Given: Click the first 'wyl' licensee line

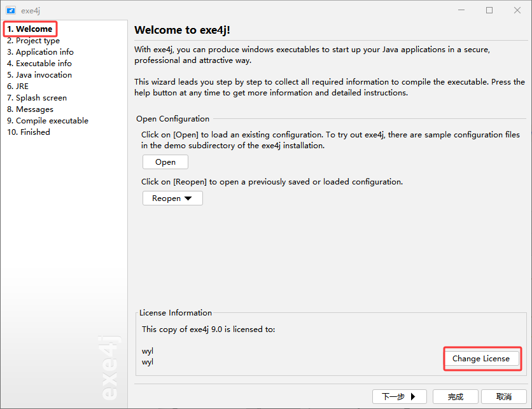Looking at the screenshot, I should coord(148,351).
